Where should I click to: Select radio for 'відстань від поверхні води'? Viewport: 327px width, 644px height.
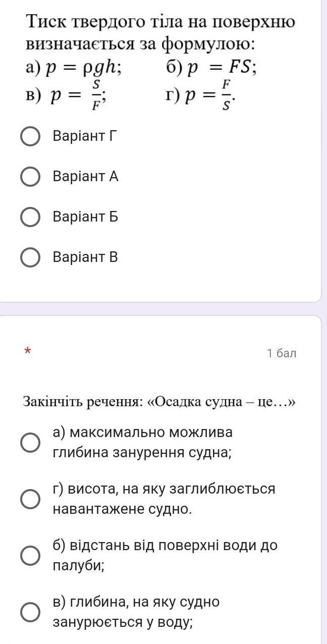click(30, 556)
